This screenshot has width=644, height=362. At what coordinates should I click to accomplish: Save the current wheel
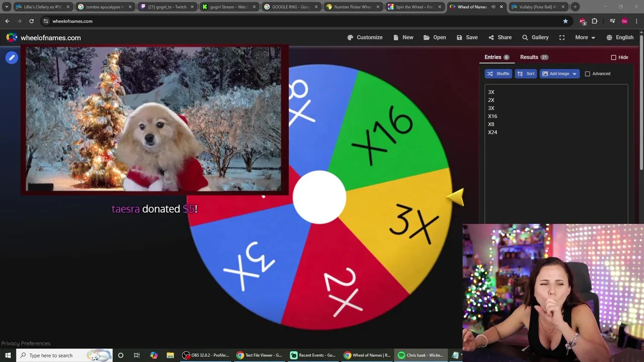click(x=467, y=38)
